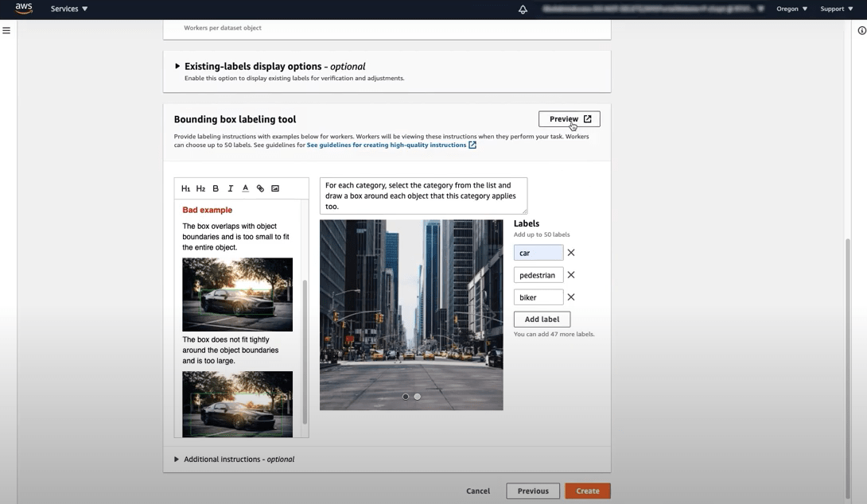The height and width of the screenshot is (504, 867).
Task: Remove the car label
Action: [x=571, y=253]
